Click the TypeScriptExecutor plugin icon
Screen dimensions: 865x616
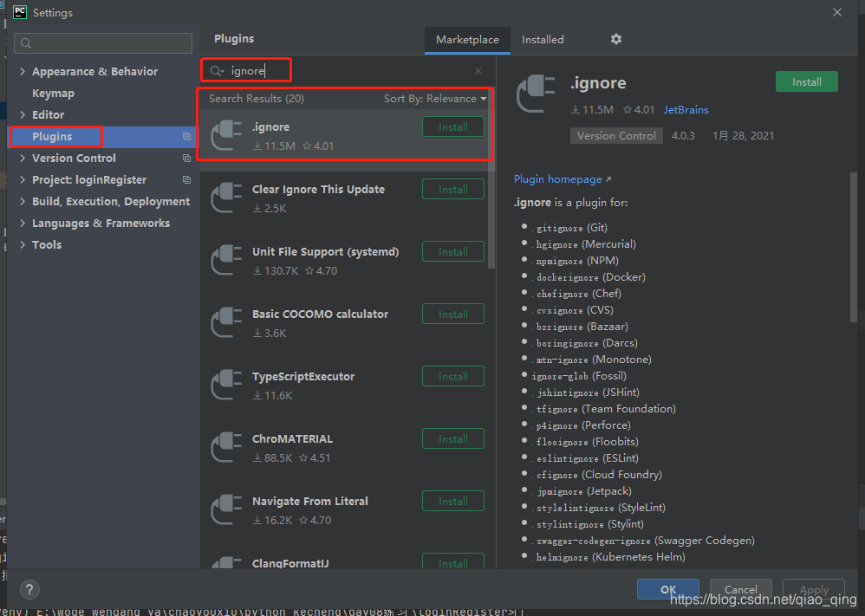227,385
